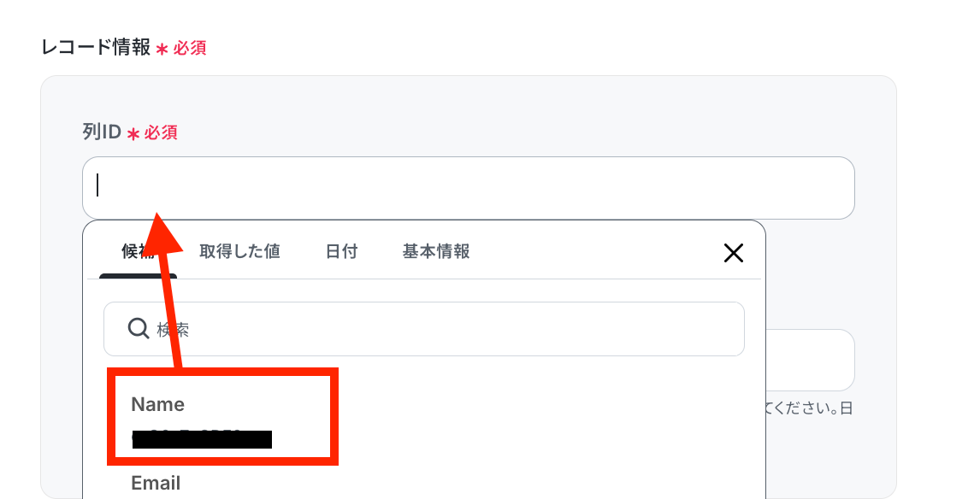980x499 pixels.
Task: Switch to the 取得した値 tab
Action: pyautogui.click(x=239, y=252)
